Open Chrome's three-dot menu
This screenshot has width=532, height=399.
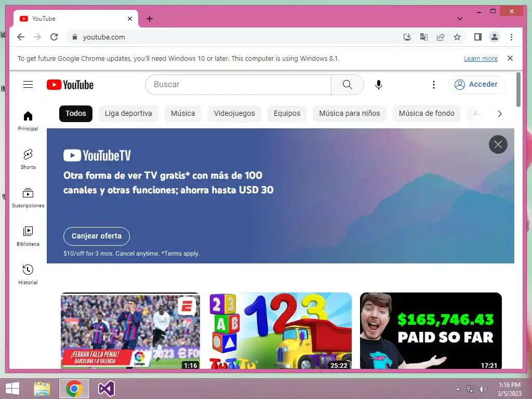point(511,37)
